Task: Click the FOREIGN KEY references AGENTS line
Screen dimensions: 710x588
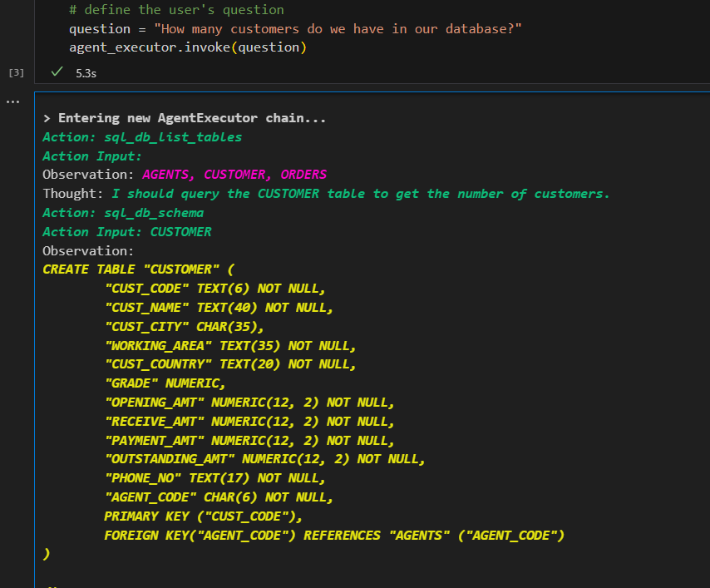Action: [334, 536]
